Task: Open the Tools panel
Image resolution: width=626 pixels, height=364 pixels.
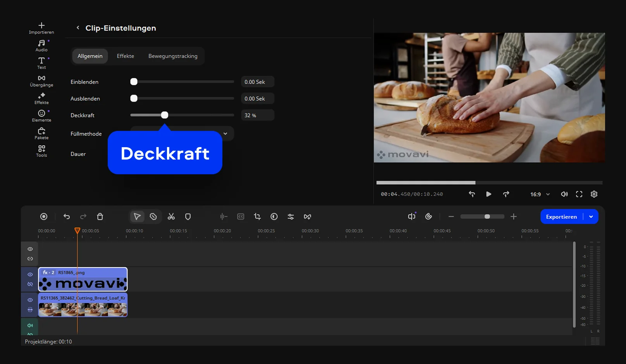Action: 41,151
